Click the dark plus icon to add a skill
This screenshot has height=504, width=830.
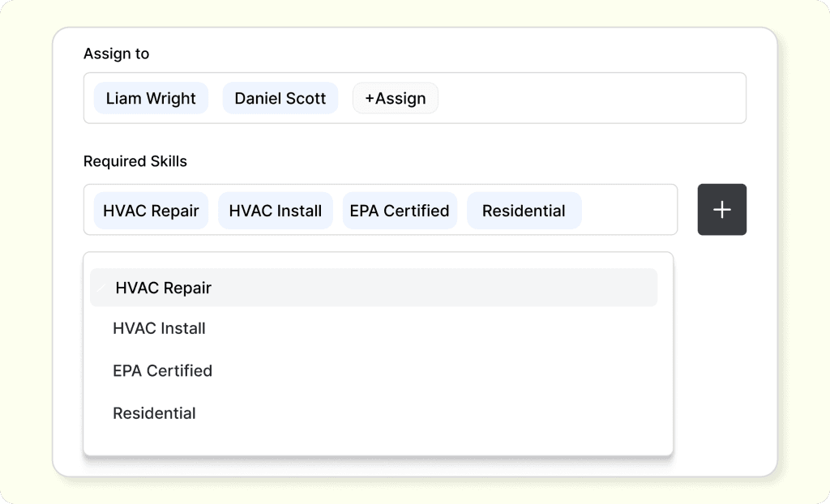pos(721,209)
